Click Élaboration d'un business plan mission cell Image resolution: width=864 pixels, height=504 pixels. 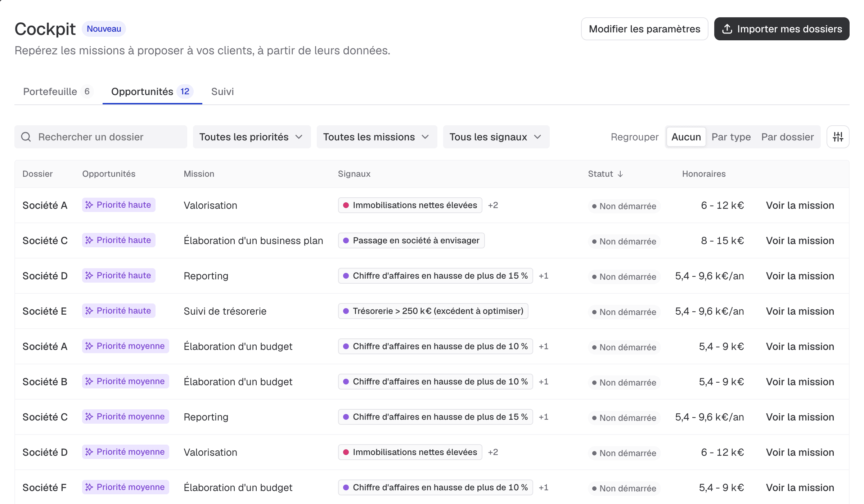(253, 240)
